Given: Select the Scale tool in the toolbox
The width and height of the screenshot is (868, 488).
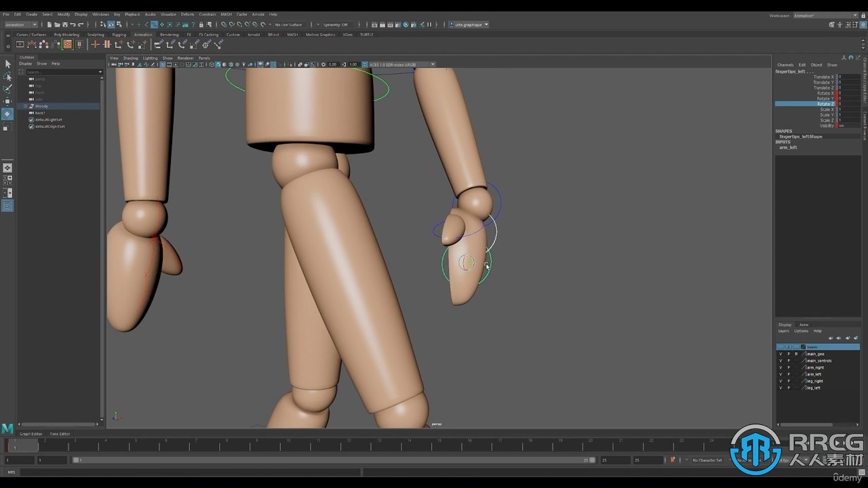Looking at the screenshot, I should pyautogui.click(x=7, y=127).
